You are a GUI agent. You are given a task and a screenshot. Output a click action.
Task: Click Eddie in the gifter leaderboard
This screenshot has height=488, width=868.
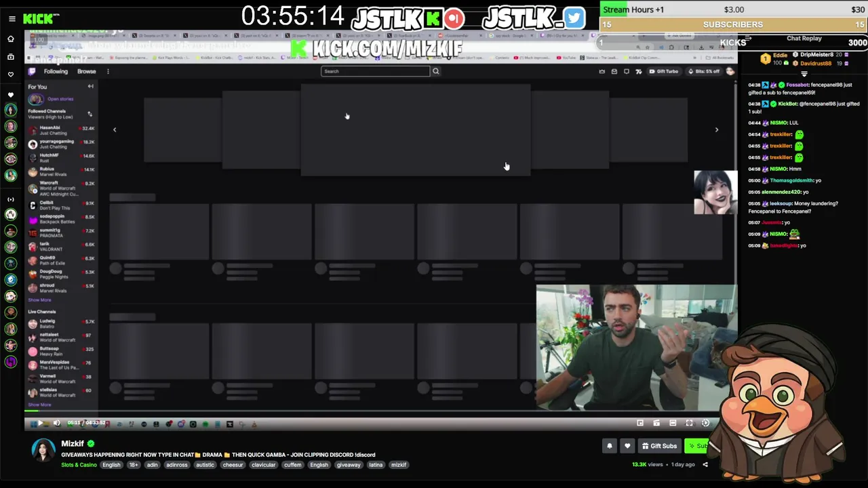coord(780,54)
